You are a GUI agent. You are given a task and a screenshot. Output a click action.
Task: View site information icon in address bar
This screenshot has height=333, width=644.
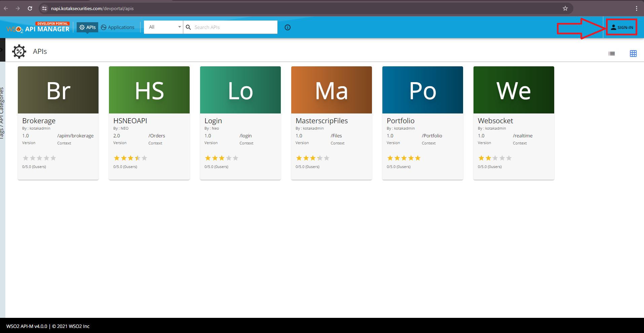point(44,8)
